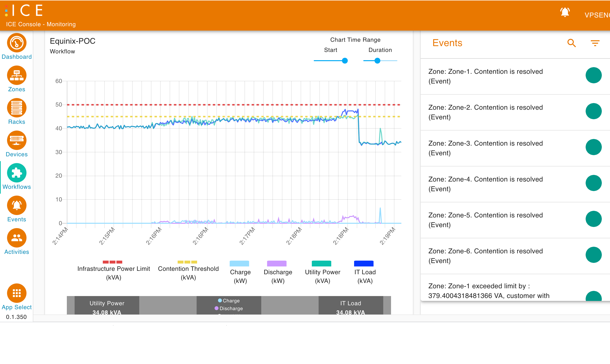The height and width of the screenshot is (364, 610).
Task: Open Activities people icon
Action: (x=17, y=238)
